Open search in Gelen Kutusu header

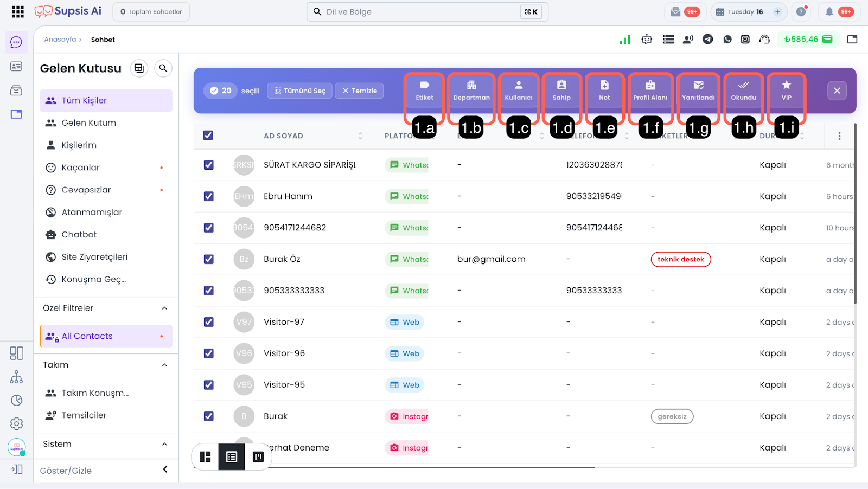[x=163, y=68]
